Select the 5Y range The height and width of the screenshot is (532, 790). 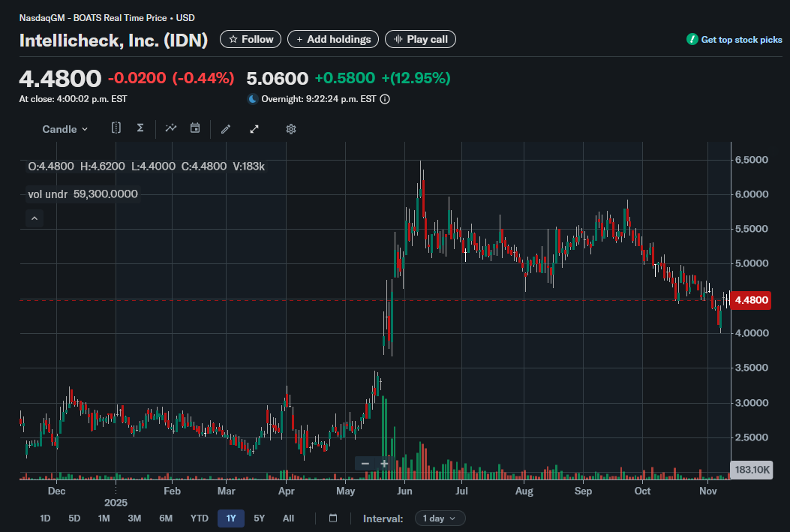[259, 518]
